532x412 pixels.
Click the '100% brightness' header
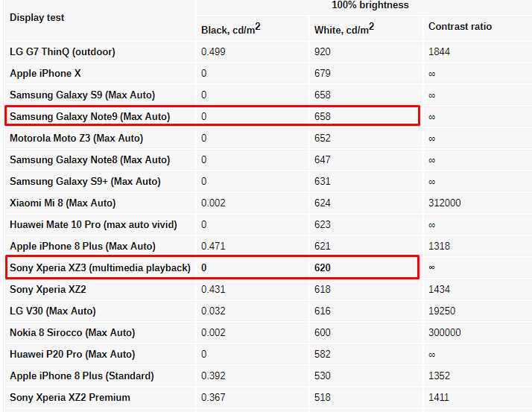click(x=370, y=5)
